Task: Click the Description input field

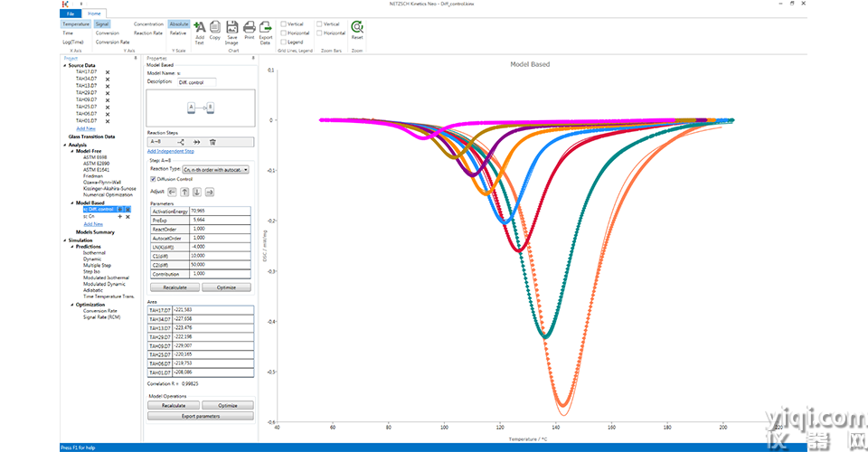Action: (196, 82)
